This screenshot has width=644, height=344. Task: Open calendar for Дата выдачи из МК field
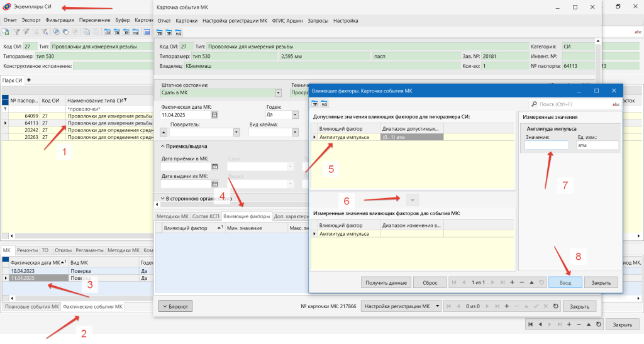(x=214, y=184)
